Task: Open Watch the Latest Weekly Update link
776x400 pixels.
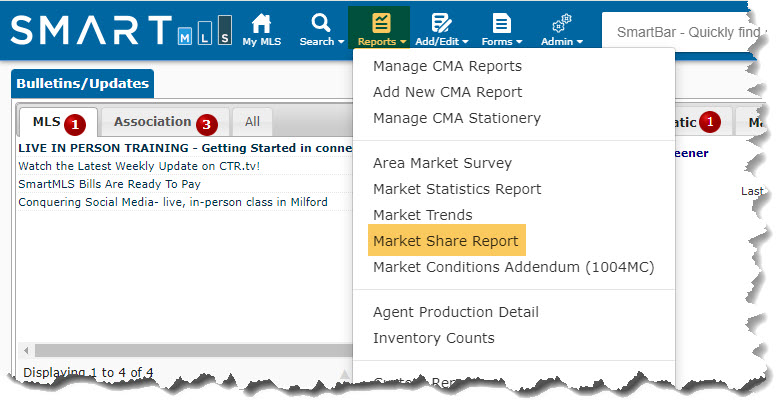Action: (139, 166)
